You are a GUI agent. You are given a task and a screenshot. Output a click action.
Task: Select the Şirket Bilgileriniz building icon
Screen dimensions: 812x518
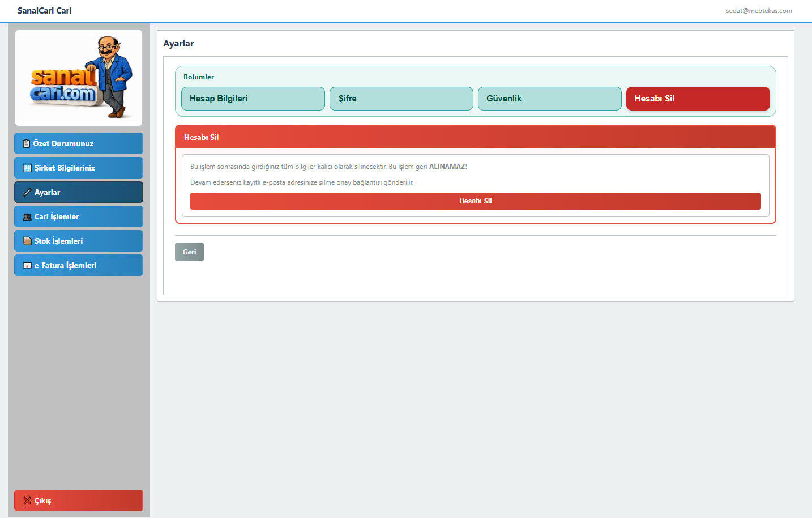pyautogui.click(x=27, y=168)
